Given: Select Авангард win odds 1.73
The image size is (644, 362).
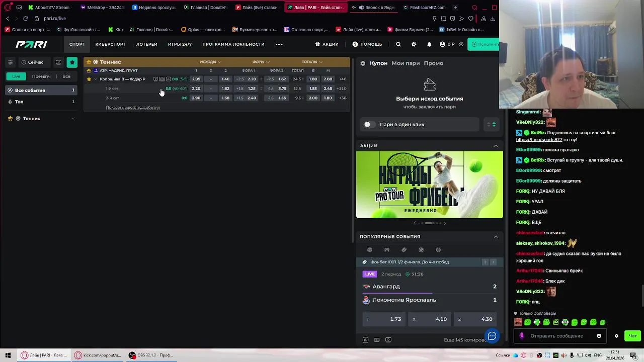Looking at the screenshot, I should tap(383, 319).
